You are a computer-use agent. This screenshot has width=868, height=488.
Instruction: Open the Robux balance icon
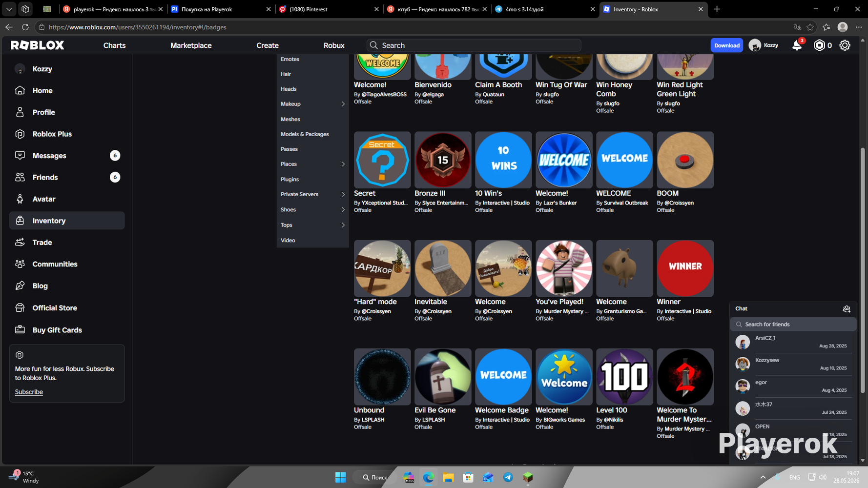tap(820, 45)
